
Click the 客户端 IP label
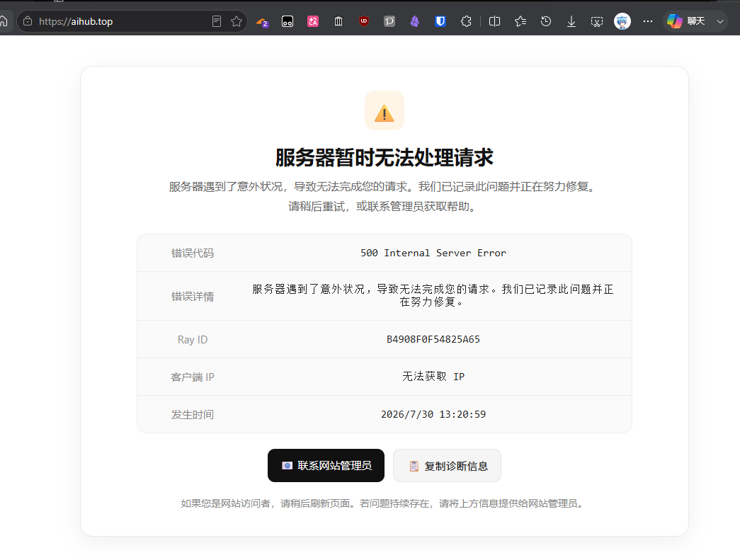pos(193,377)
